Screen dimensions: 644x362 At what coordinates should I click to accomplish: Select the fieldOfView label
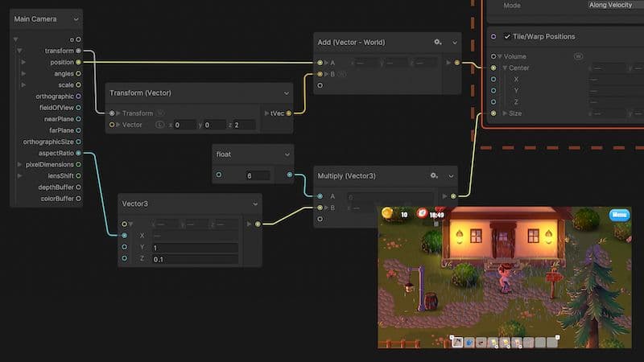(x=56, y=108)
